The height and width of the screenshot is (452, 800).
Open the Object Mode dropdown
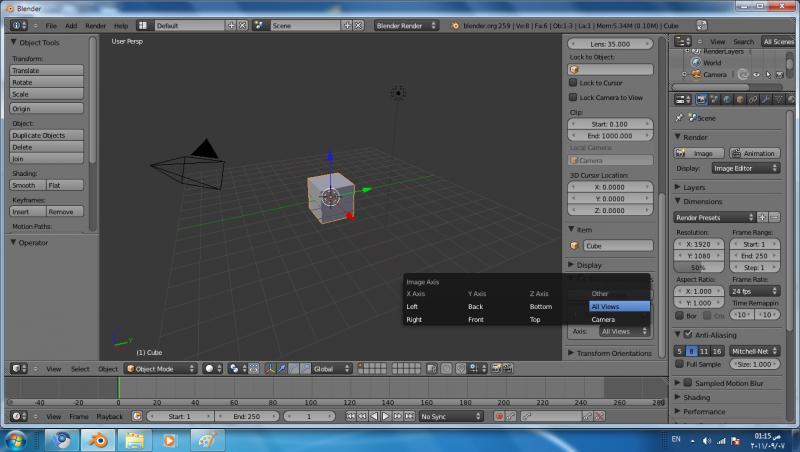coord(161,368)
